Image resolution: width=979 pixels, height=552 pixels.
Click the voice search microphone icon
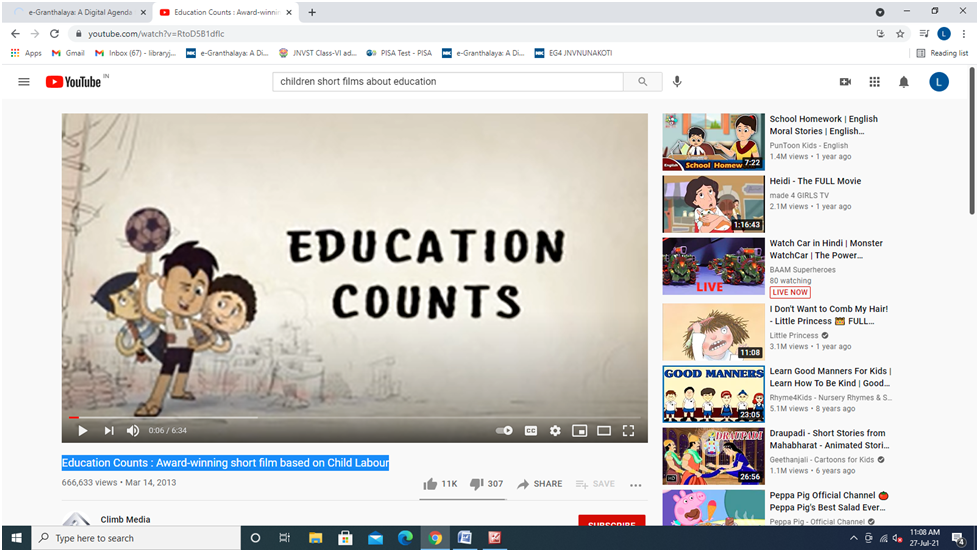677,82
